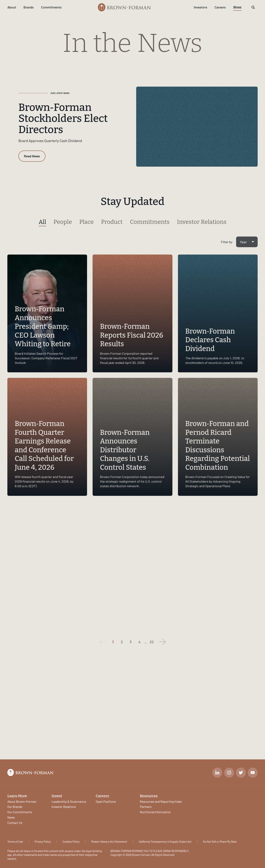Jump to pagination page 22
Image resolution: width=265 pixels, height=868 pixels.
[x=152, y=642]
